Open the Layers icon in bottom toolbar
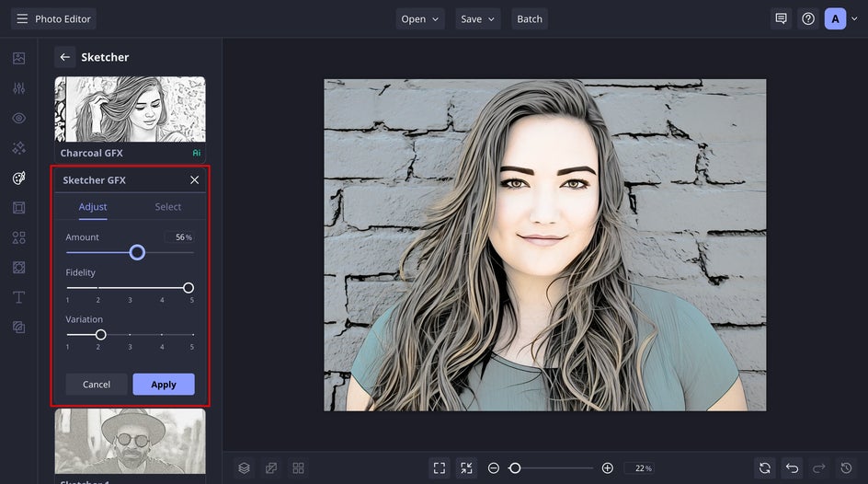868x484 pixels. point(245,468)
